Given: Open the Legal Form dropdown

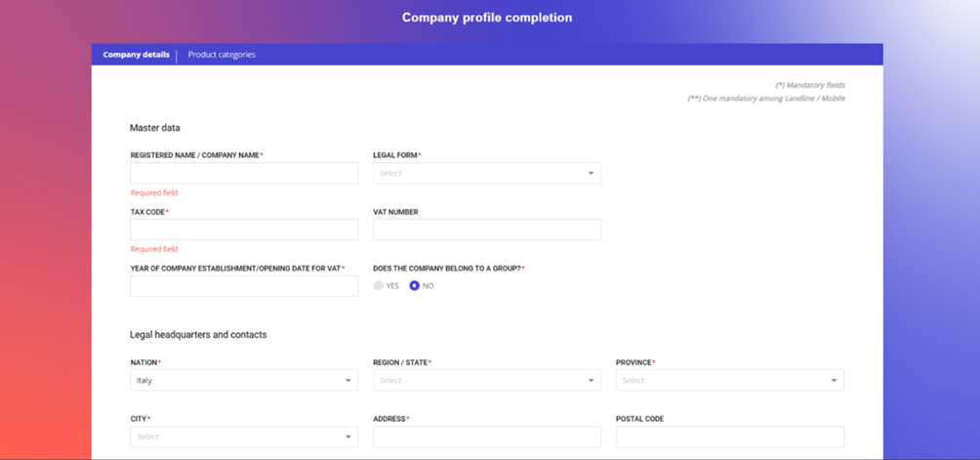Looking at the screenshot, I should [x=486, y=174].
